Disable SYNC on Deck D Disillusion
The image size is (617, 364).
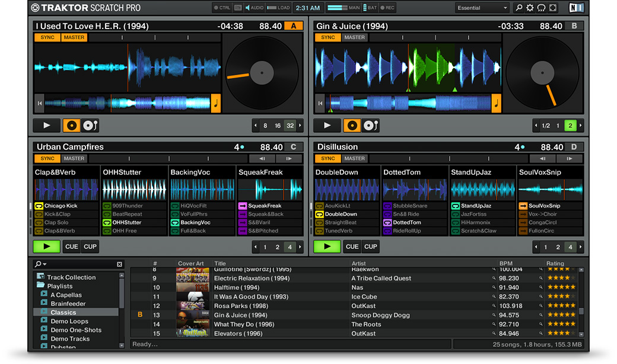[328, 158]
